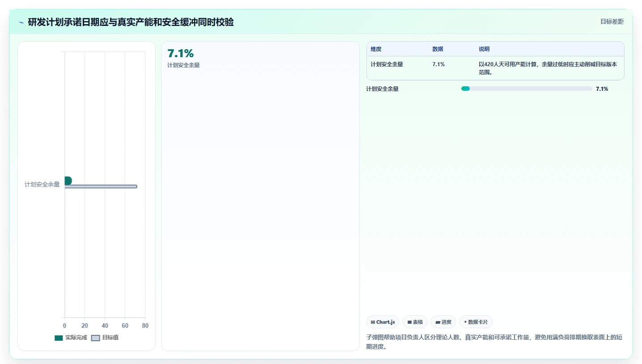This screenshot has height=364, width=642.
Task: Click the lightning icon beside the title
Action: tap(21, 22)
